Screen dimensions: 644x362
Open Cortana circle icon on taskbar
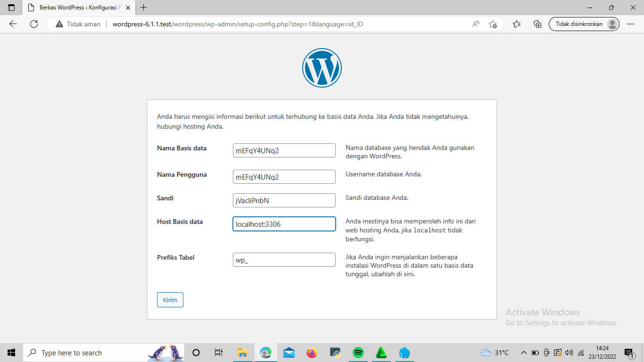click(197, 353)
